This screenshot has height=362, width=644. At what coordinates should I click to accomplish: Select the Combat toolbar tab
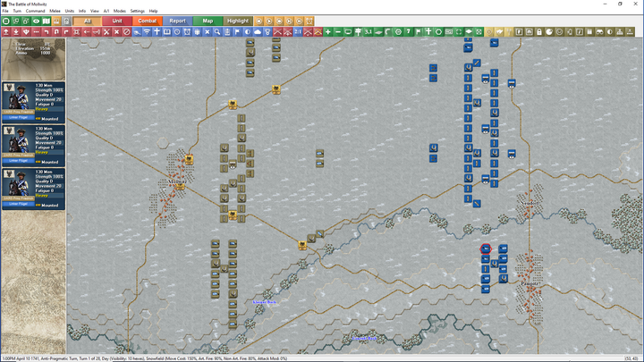(147, 21)
